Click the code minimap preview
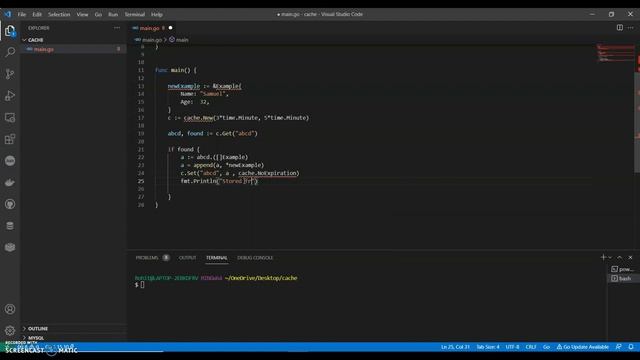640x360 pixels. click(x=616, y=53)
